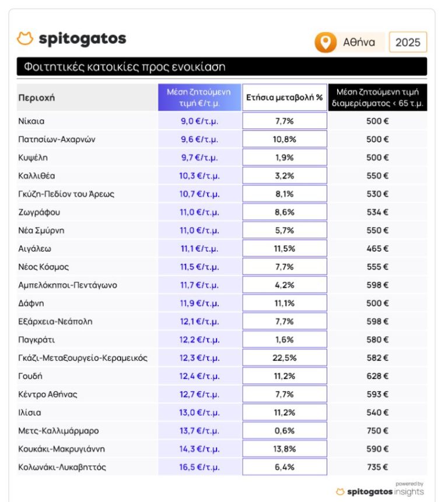This screenshot has width=448, height=502.
Task: Click the 22,5% annual change cell
Action: pyautogui.click(x=285, y=358)
